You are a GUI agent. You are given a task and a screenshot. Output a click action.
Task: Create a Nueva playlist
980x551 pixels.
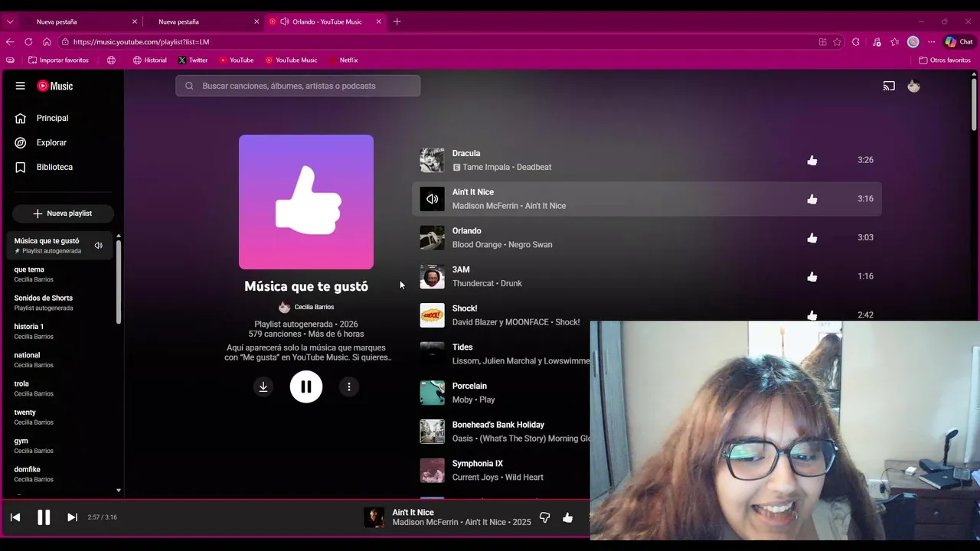point(63,214)
